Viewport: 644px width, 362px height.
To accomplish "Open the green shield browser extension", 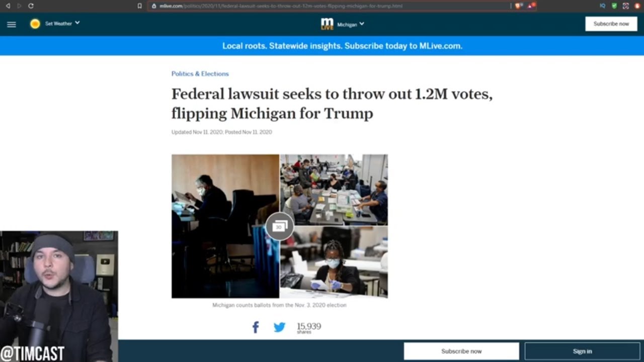I will click(614, 6).
